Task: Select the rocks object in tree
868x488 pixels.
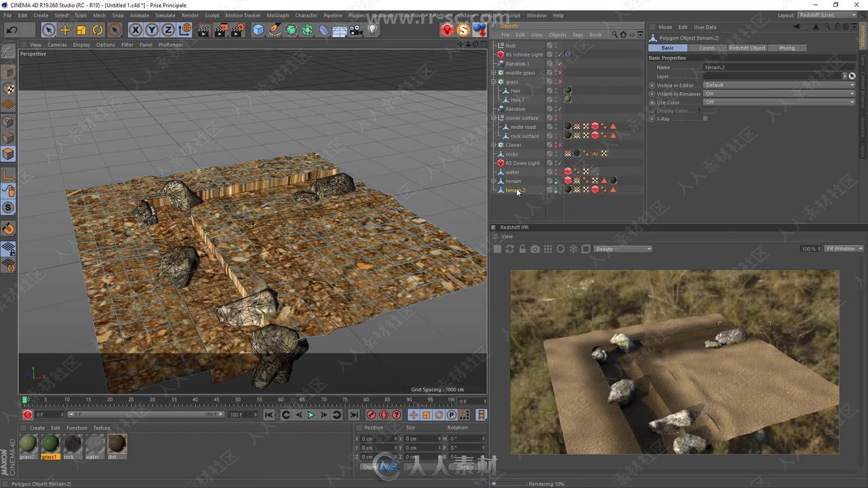Action: point(512,154)
